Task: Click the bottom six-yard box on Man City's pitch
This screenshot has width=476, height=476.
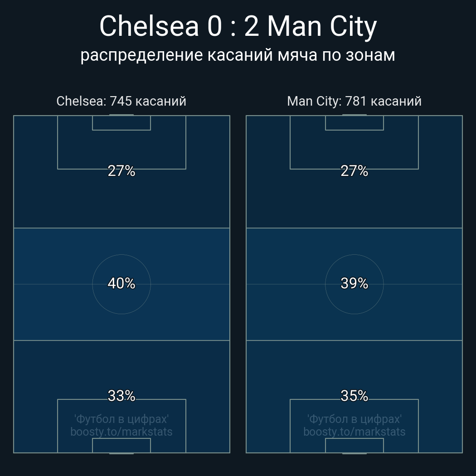Action: 354,445
